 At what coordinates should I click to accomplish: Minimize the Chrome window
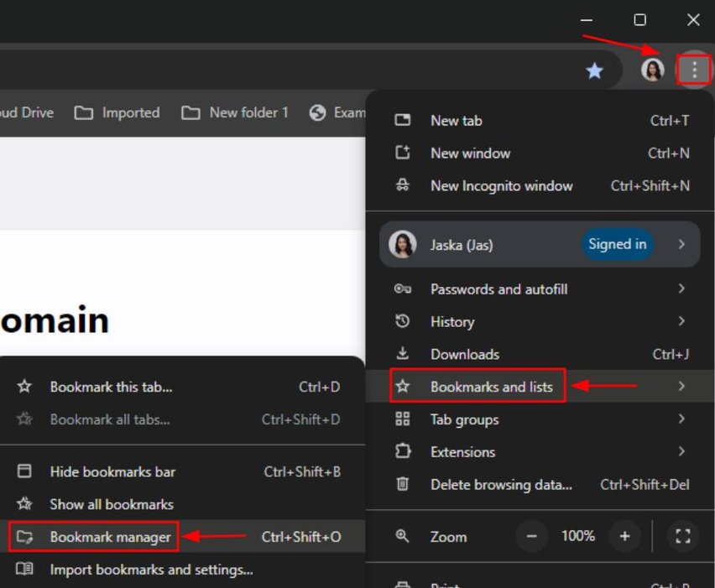[587, 20]
